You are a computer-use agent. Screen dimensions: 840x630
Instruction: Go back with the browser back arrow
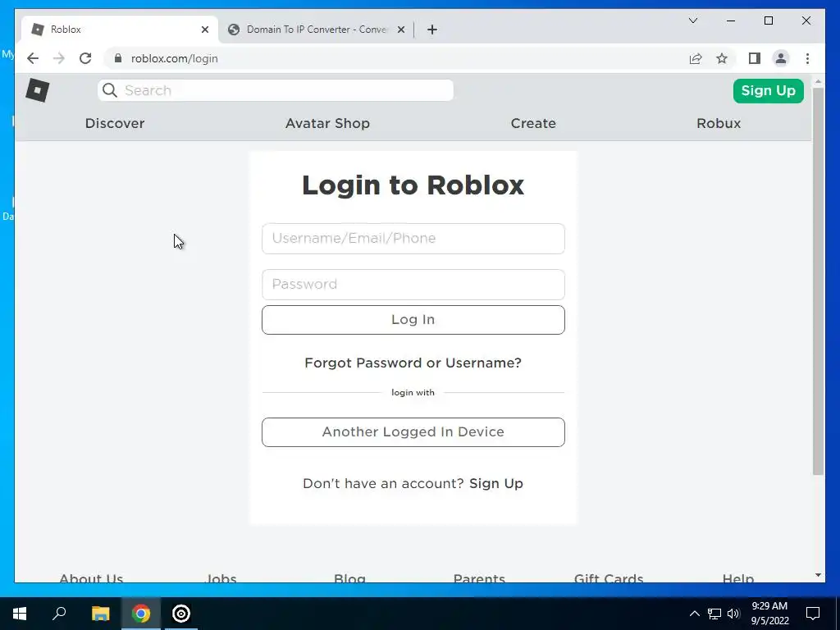[x=33, y=58]
